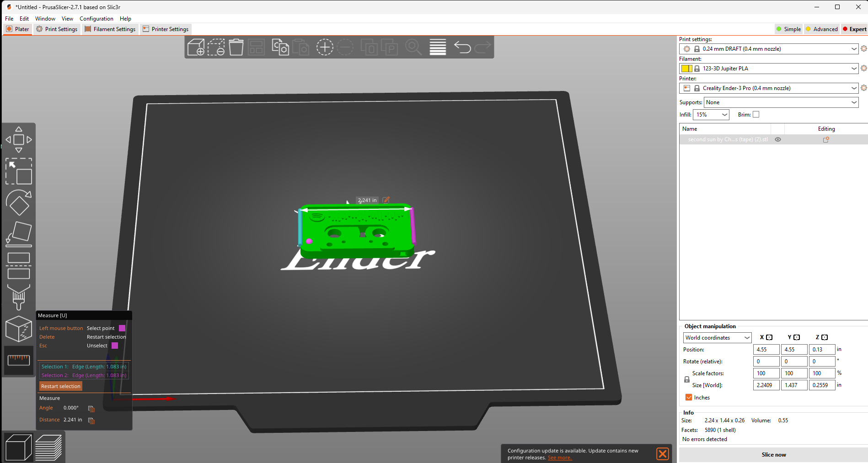Switch to sliced layers preview view
The height and width of the screenshot is (463, 868).
48,447
